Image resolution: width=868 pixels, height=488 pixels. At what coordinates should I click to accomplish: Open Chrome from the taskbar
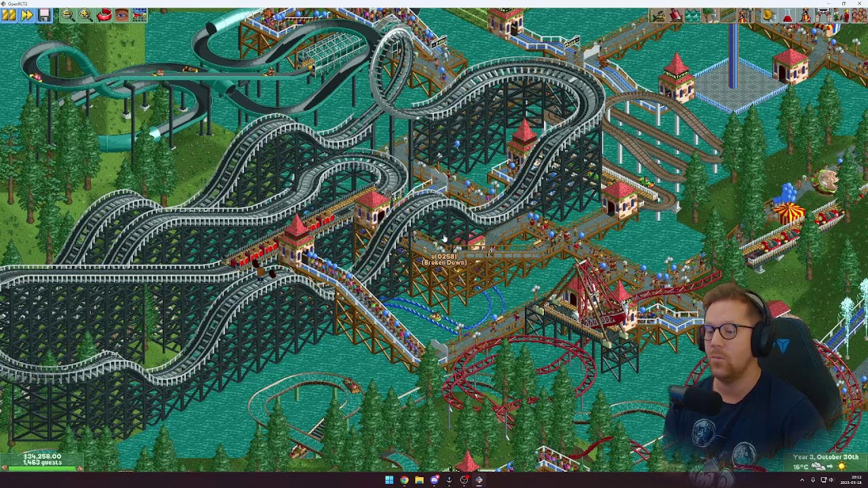pos(404,480)
